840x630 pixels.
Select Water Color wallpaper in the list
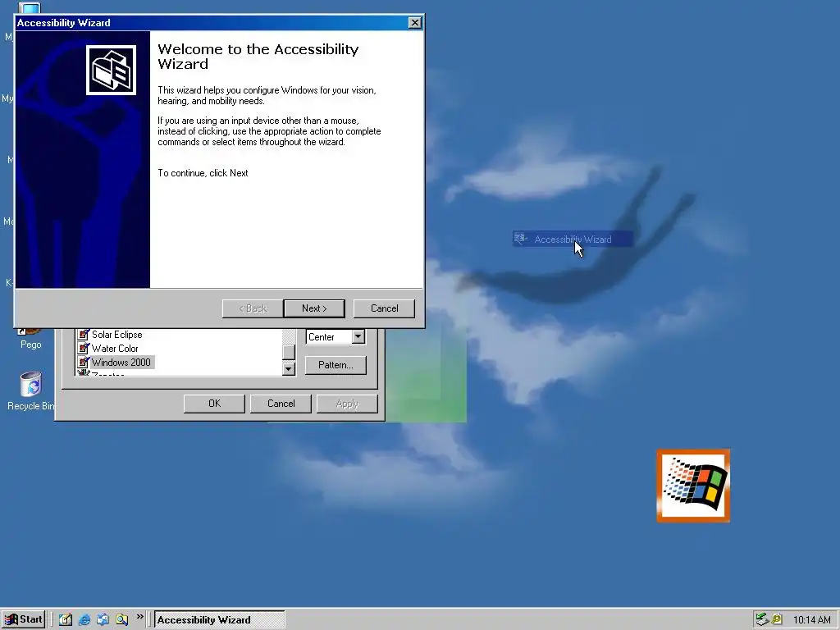115,348
